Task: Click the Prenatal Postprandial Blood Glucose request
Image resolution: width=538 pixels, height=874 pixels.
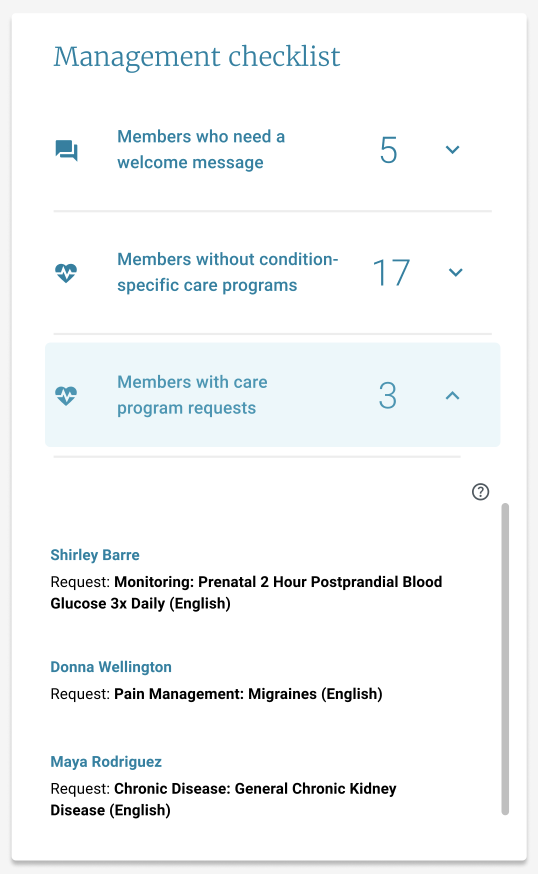Action: coord(246,593)
